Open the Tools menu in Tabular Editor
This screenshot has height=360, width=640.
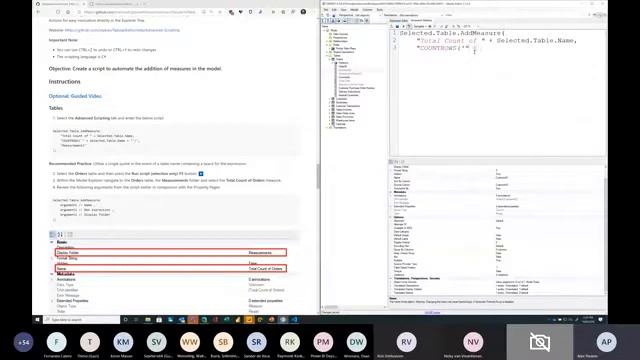point(380,10)
